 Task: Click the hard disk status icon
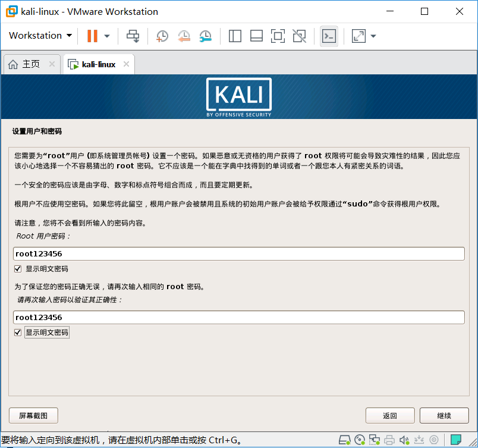tap(345, 440)
